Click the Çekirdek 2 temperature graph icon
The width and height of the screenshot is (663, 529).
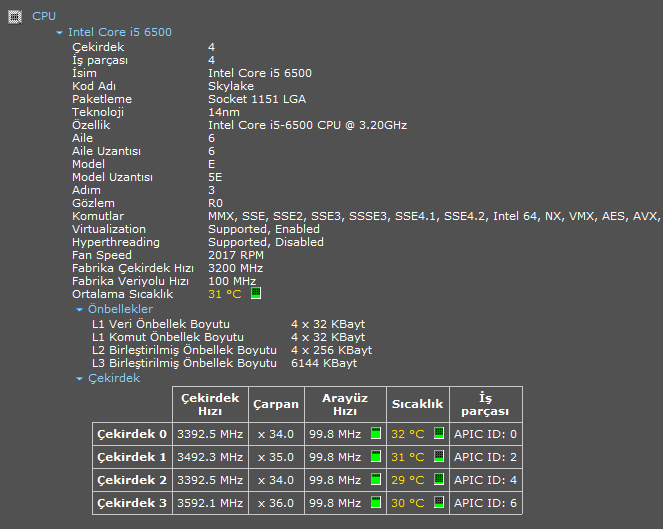click(439, 480)
